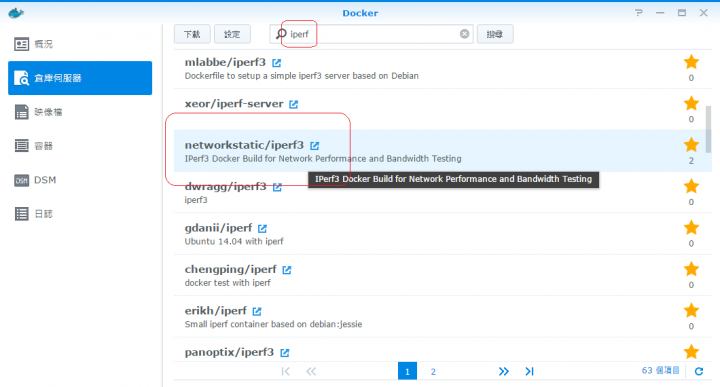
Task: Click inside the iperf search field
Action: click(x=372, y=34)
